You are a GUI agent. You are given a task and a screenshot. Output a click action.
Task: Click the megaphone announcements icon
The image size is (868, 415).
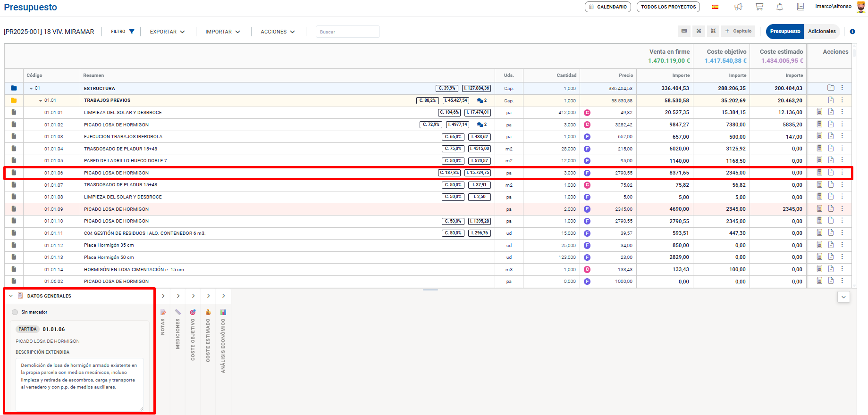738,7
